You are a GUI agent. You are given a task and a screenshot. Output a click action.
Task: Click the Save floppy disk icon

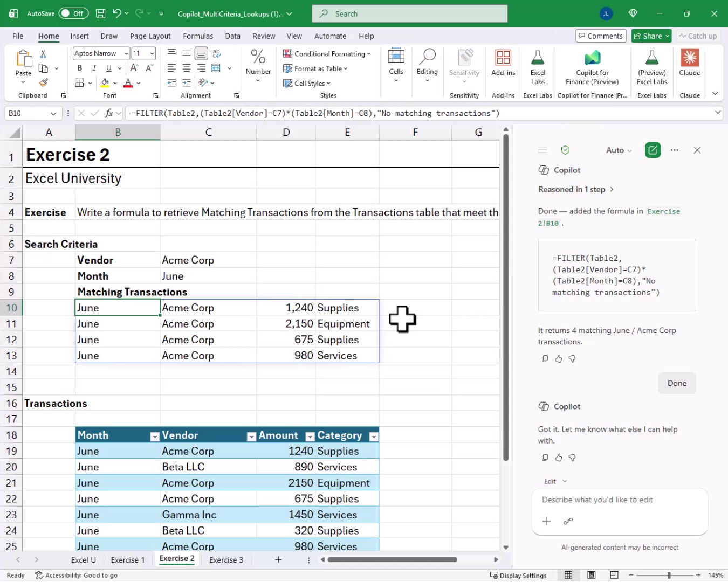[x=100, y=13]
